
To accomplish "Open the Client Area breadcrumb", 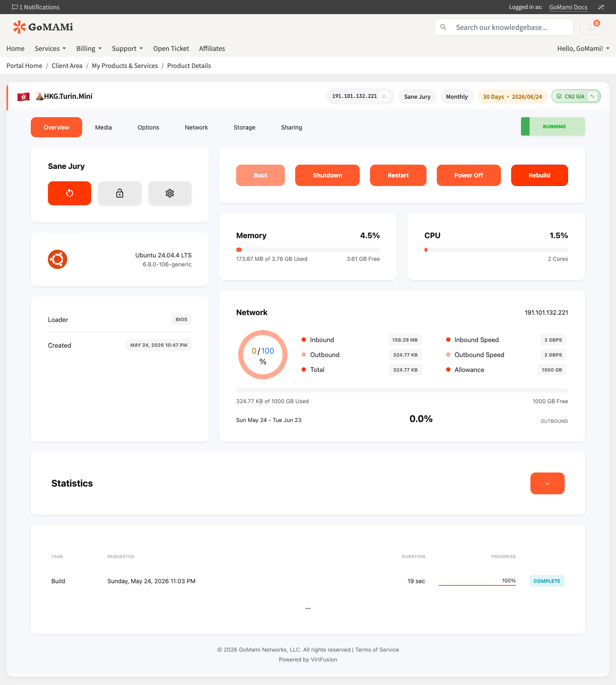I will [x=67, y=66].
